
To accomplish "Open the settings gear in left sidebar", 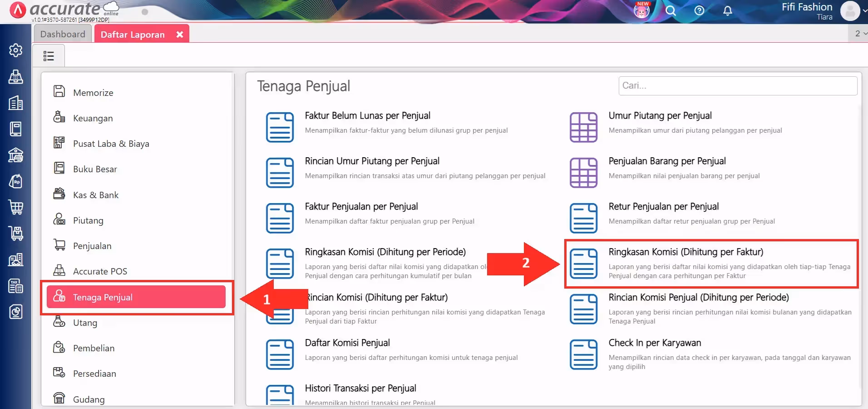I will click(16, 50).
